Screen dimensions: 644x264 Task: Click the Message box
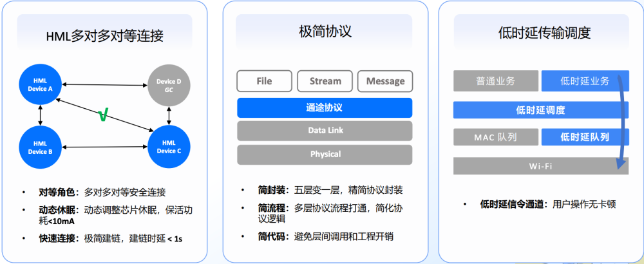(x=385, y=81)
